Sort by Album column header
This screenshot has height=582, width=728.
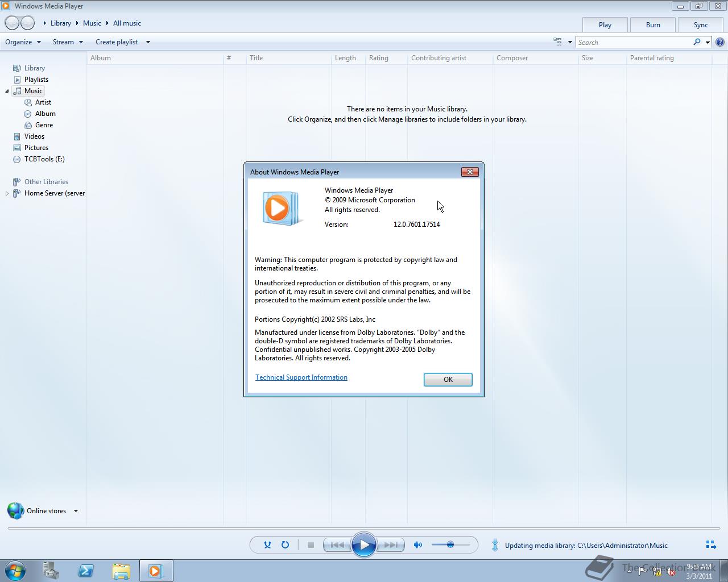[155, 58]
